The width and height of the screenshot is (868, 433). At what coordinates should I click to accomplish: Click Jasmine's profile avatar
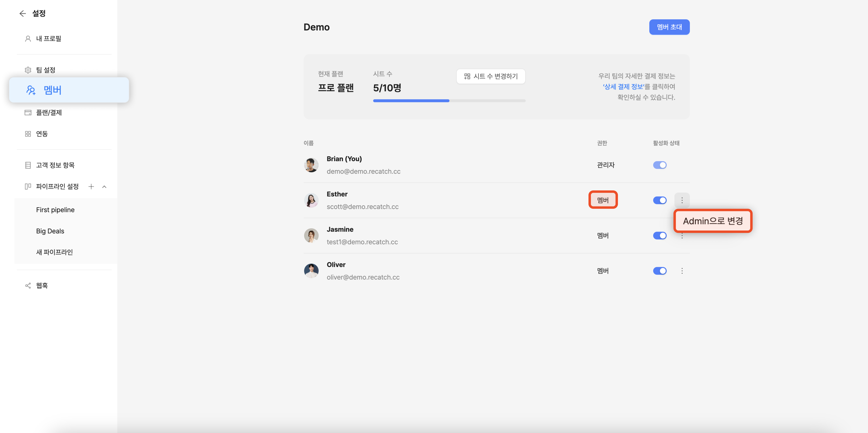pos(311,236)
